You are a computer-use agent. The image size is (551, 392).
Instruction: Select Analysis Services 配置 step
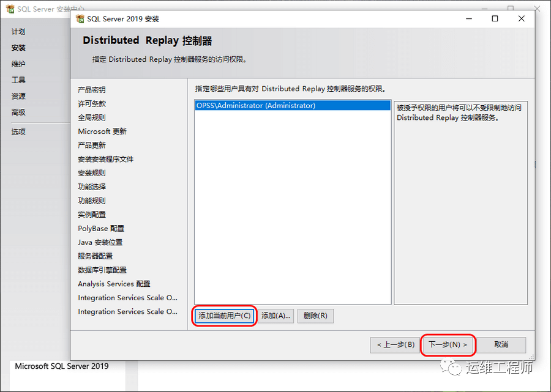coord(114,284)
